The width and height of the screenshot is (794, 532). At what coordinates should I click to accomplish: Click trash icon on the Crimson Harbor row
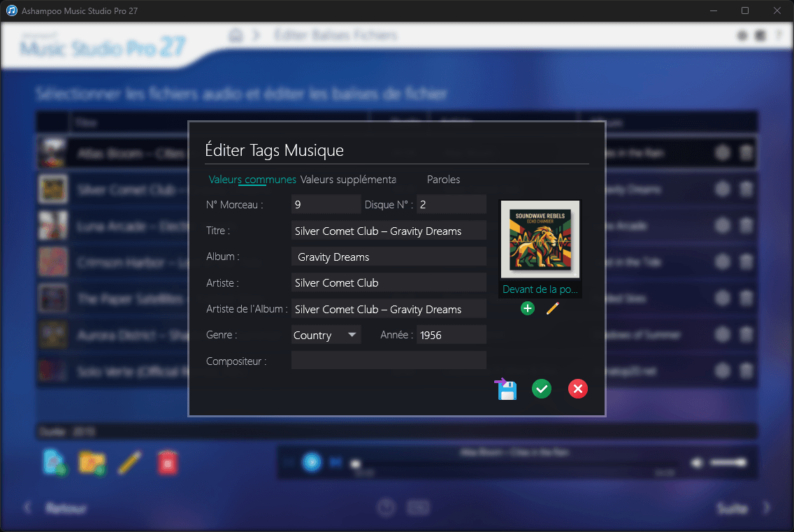746,262
